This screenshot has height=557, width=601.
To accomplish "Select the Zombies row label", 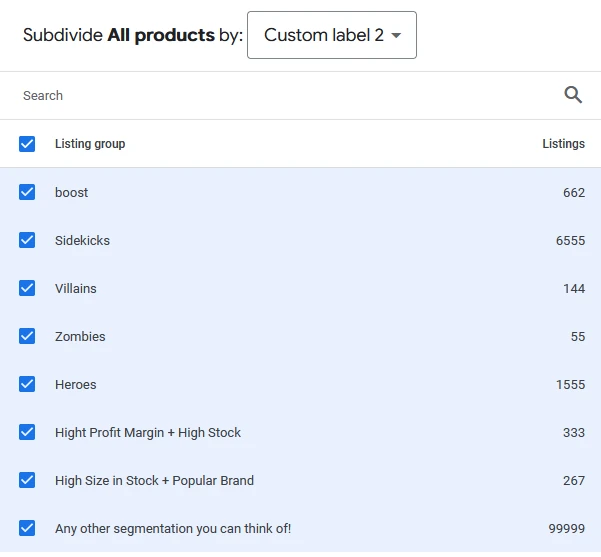I will 80,337.
